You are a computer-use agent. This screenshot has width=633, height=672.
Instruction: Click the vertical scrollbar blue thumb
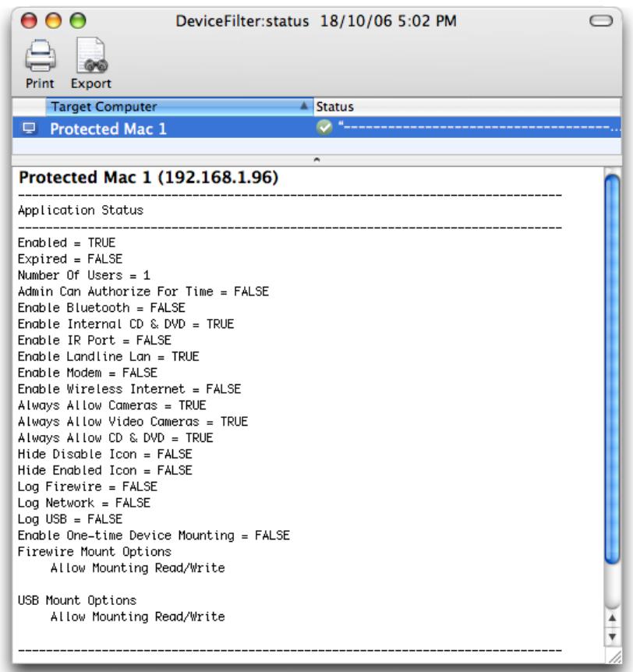[x=612, y=370]
